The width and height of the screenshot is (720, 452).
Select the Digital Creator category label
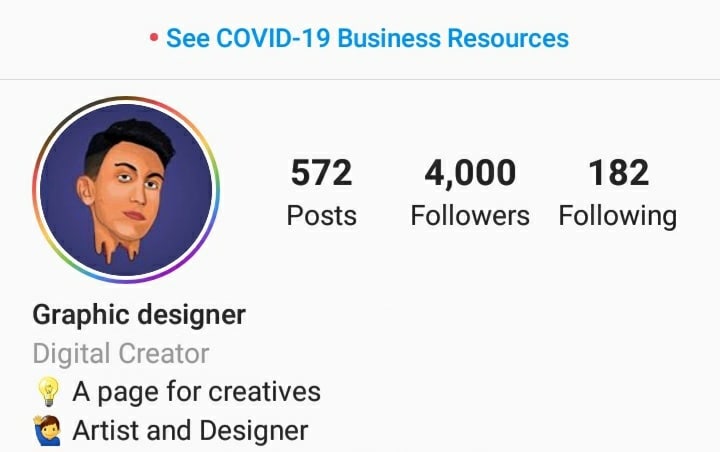click(121, 354)
